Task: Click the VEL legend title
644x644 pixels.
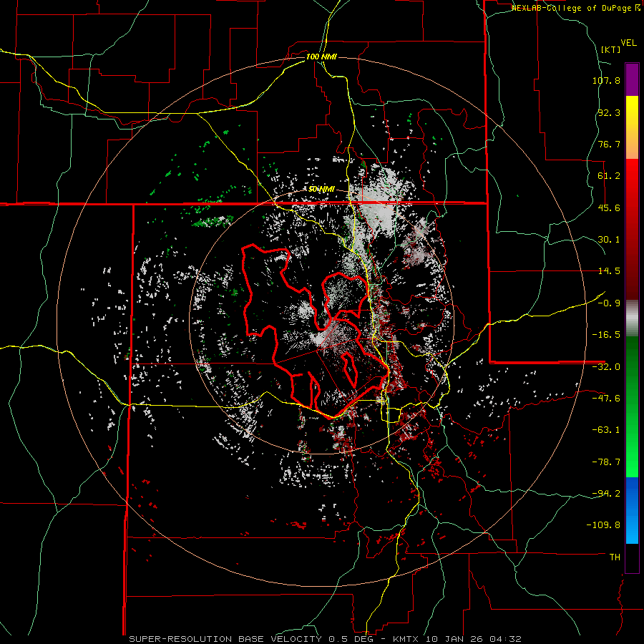Action: tap(629, 43)
